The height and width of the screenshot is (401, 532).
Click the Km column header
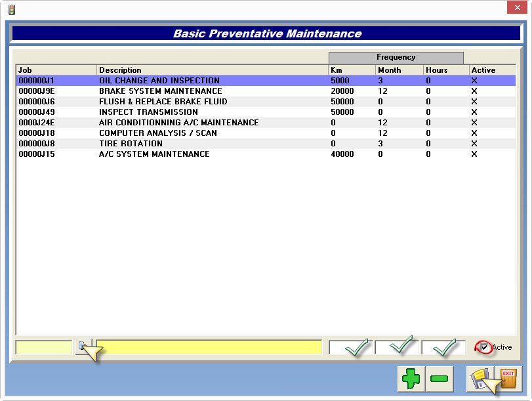coord(352,70)
